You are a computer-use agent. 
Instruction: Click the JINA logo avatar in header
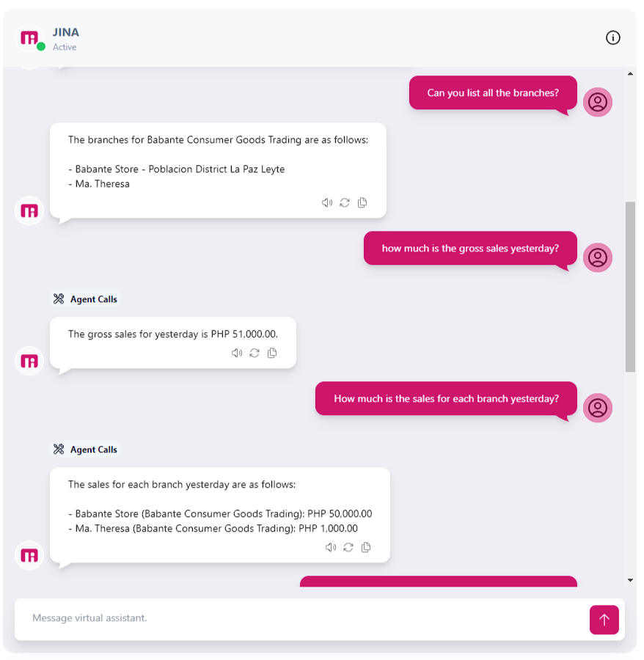(29, 38)
